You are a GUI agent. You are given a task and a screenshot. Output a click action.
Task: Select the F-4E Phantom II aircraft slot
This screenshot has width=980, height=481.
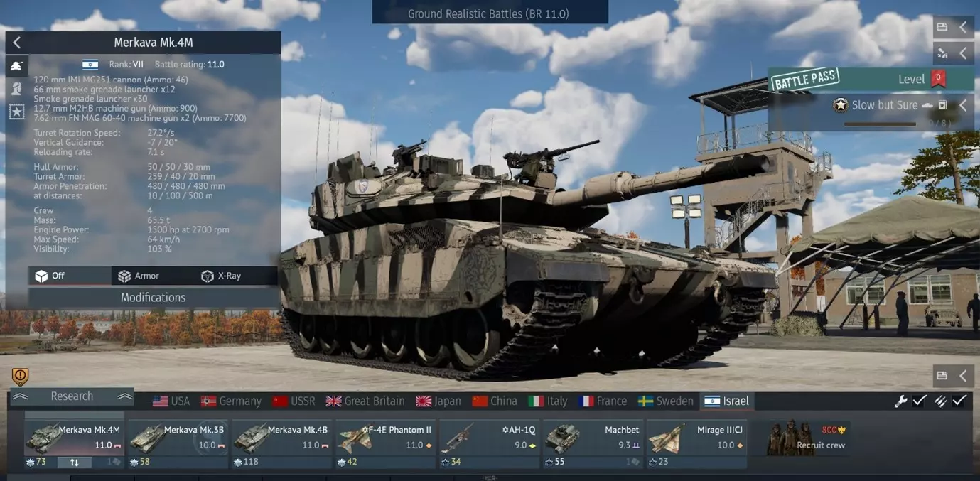pos(385,443)
